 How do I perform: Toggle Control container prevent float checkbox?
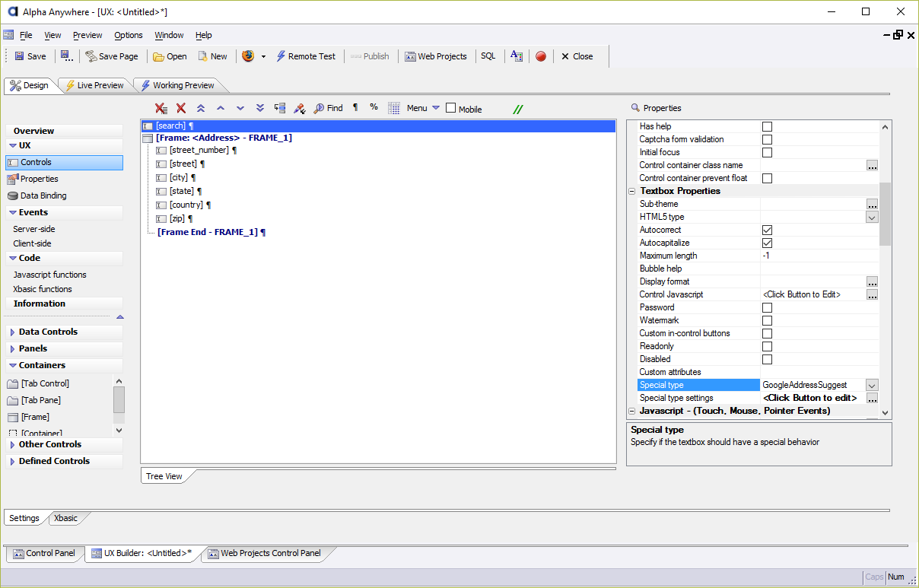point(767,179)
